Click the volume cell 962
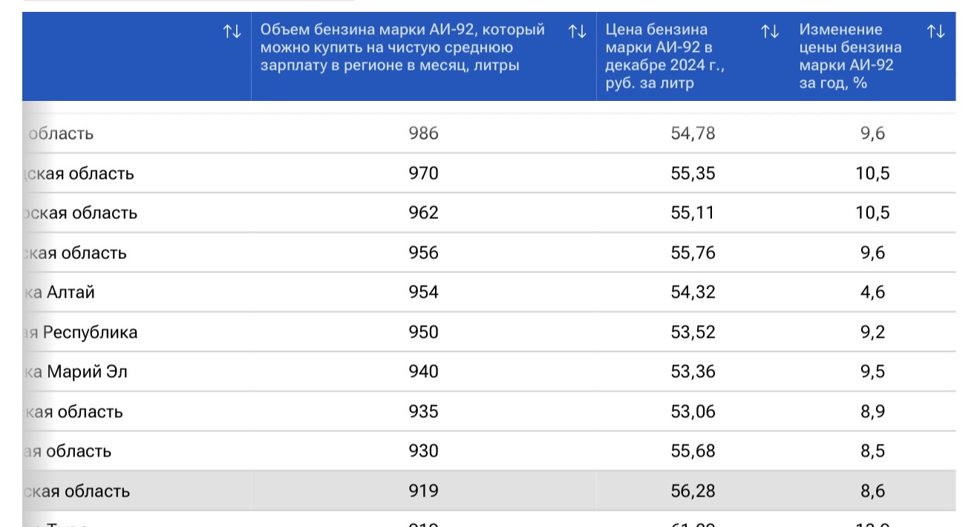The image size is (980, 527). tap(423, 213)
